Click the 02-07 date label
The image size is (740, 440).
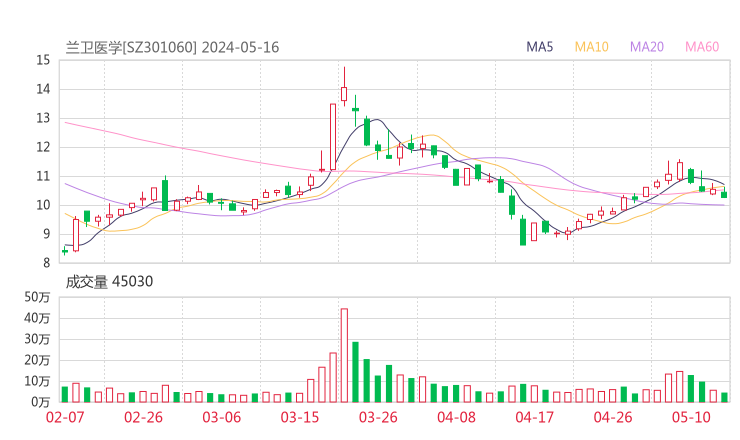[x=65, y=417]
